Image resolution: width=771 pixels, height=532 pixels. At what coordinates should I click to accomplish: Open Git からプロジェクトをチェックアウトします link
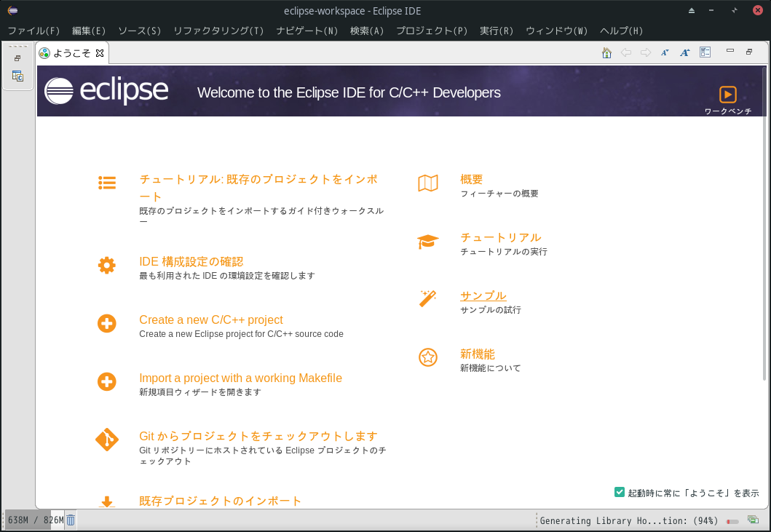[x=258, y=436]
